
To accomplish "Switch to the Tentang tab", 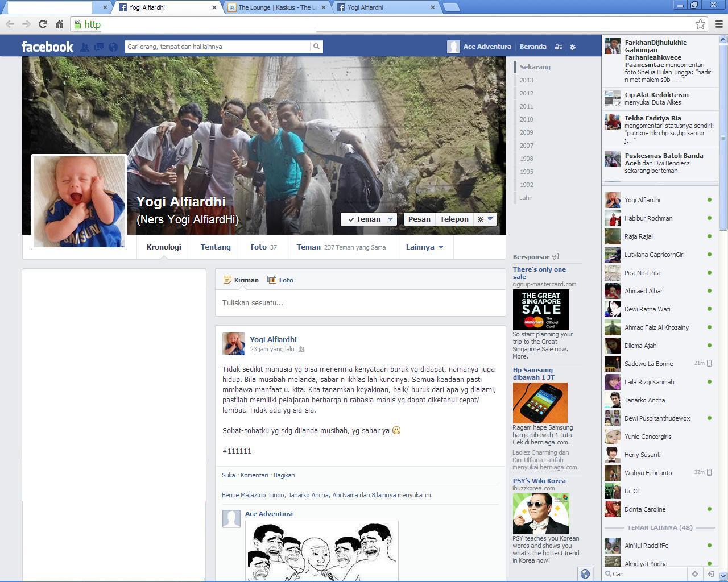I will point(216,247).
